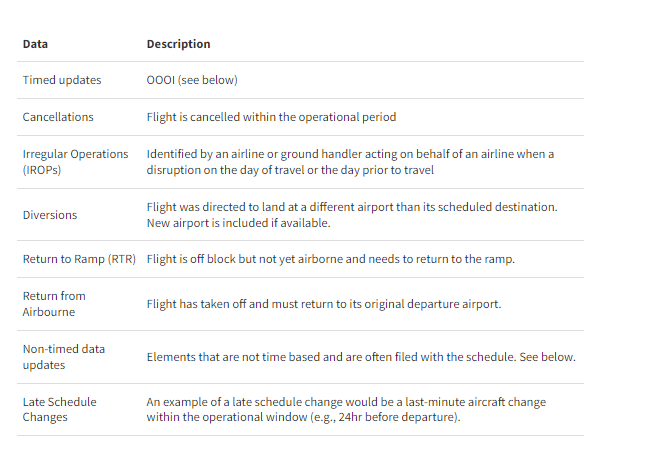Select the Cancellations row label

pyautogui.click(x=58, y=117)
